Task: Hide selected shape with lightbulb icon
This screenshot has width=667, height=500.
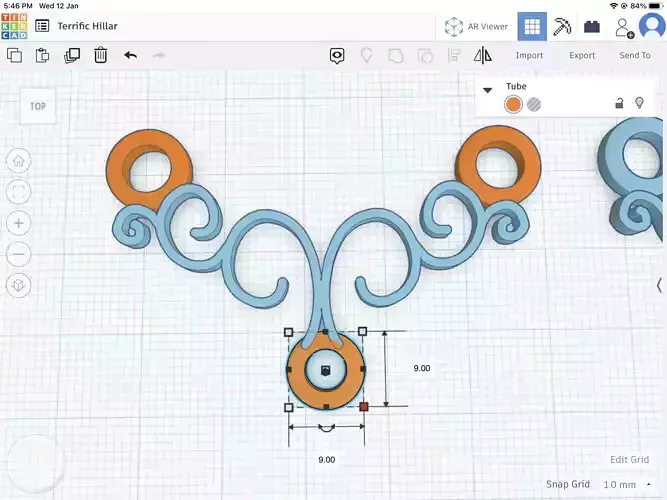Action: [x=639, y=103]
